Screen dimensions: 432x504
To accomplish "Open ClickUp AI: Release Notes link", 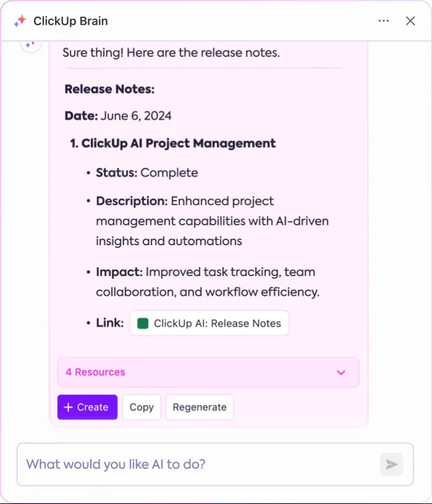I will coord(209,323).
